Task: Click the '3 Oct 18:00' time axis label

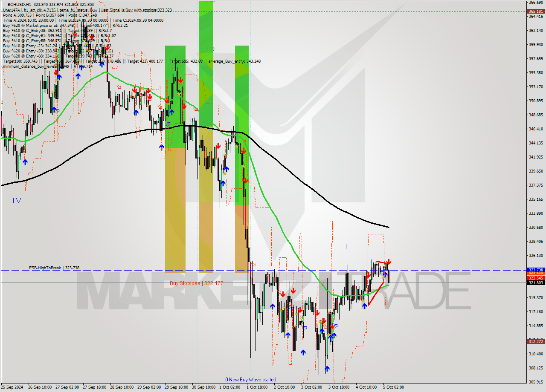Action: point(339,387)
